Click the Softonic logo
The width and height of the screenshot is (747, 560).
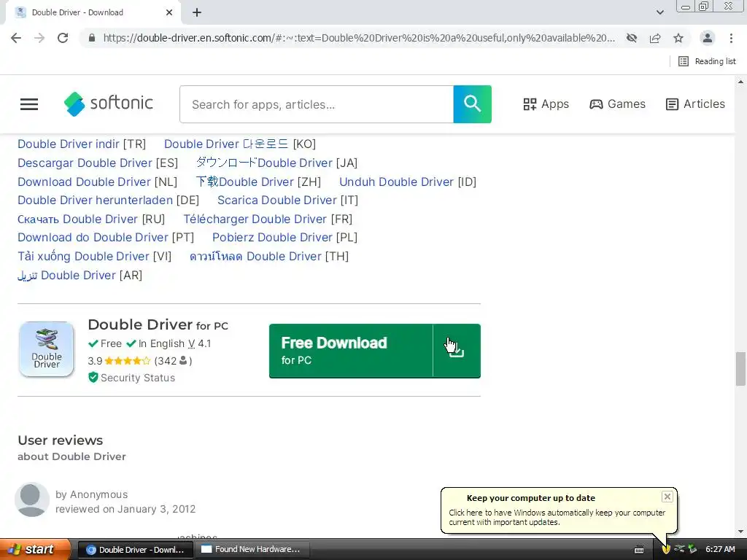(109, 104)
